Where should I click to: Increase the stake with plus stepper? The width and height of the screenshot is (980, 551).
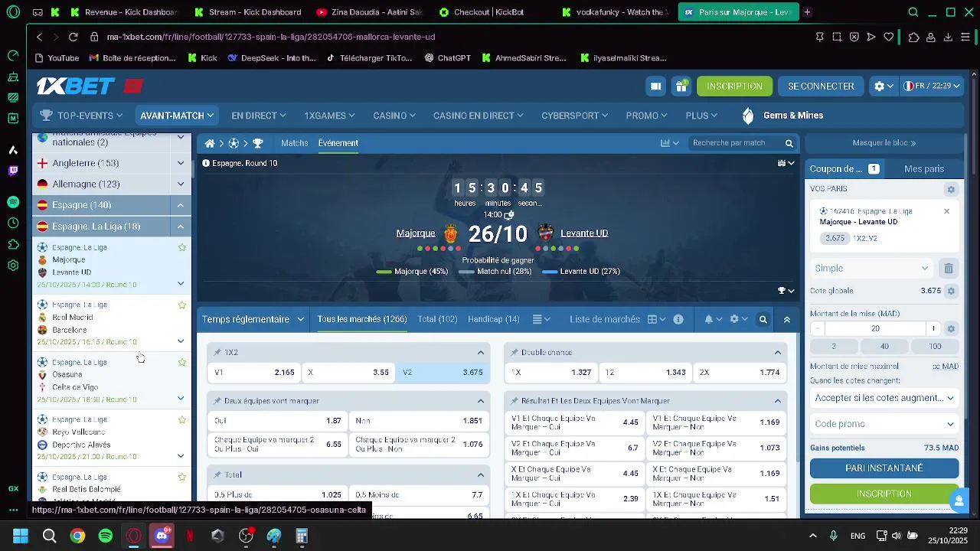pos(933,329)
